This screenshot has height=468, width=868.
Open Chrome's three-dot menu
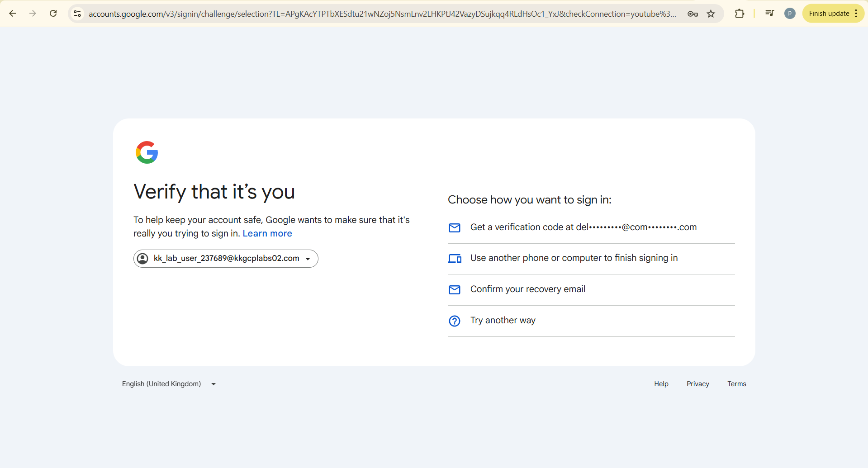[856, 14]
